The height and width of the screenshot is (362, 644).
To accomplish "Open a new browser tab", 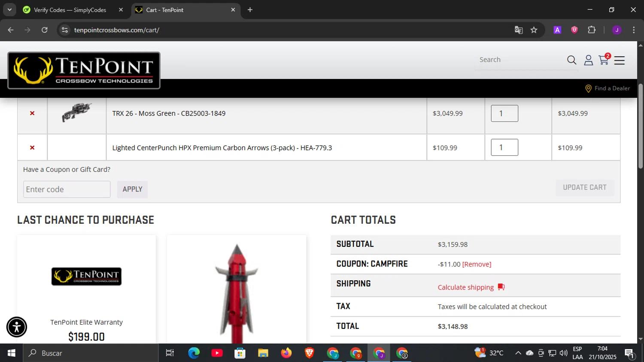I will coord(250,10).
